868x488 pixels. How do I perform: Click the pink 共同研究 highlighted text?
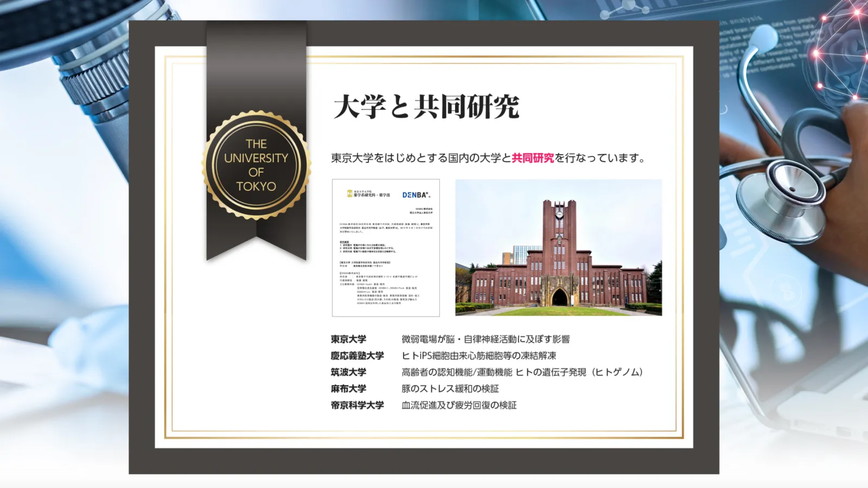click(533, 158)
